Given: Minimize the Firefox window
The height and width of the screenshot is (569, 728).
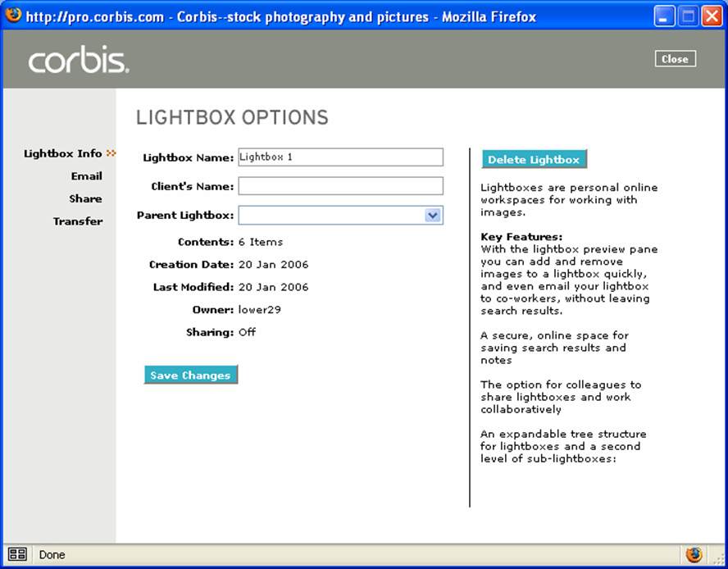Looking at the screenshot, I should tap(665, 16).
